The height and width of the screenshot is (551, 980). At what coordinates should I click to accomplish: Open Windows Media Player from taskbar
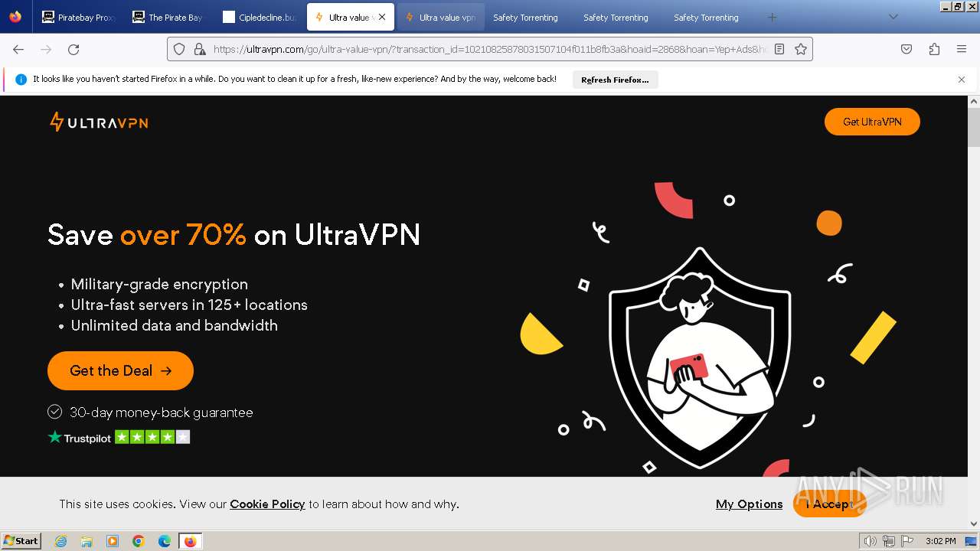coord(113,541)
